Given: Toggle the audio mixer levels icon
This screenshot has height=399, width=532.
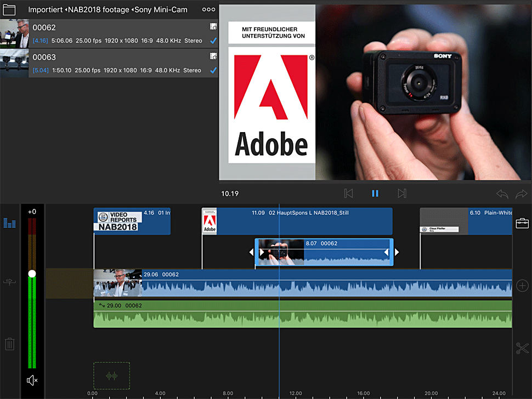Looking at the screenshot, I should click(x=9, y=223).
